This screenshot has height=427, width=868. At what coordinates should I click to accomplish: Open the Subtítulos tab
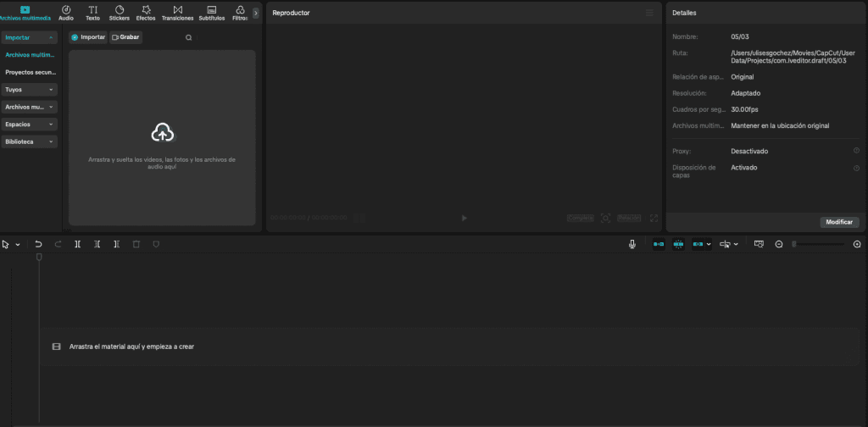click(x=211, y=14)
